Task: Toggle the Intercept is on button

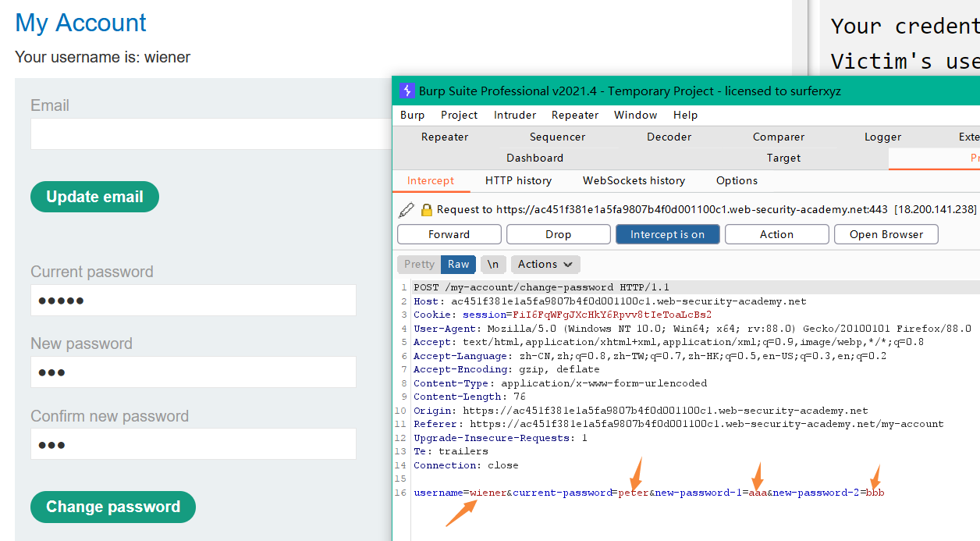Action: [x=667, y=234]
